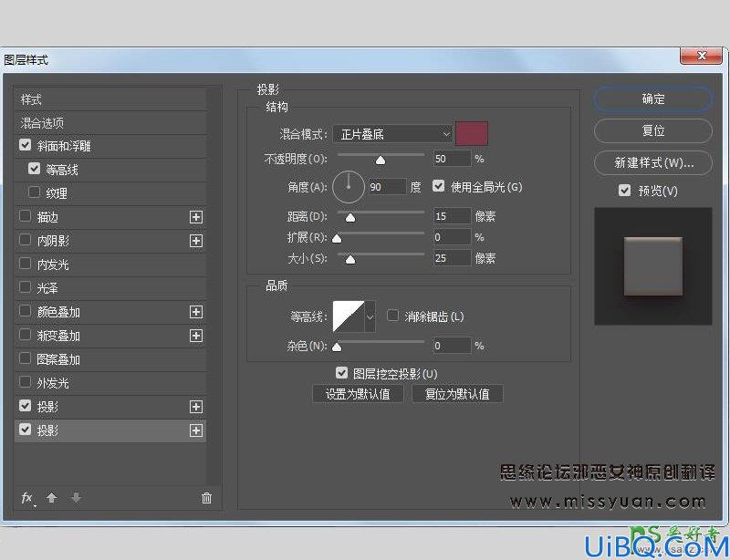
Task: Click the angle dial for 角度
Action: click(x=349, y=187)
